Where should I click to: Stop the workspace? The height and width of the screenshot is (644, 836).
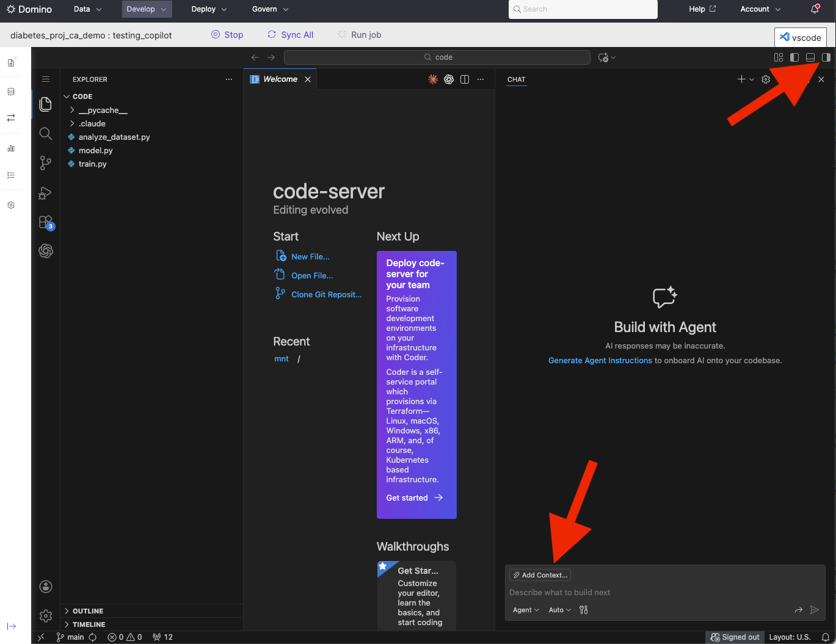tap(227, 35)
